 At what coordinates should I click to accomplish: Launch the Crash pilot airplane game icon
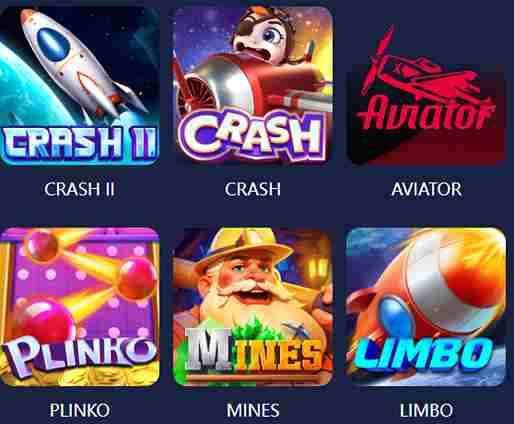(253, 86)
